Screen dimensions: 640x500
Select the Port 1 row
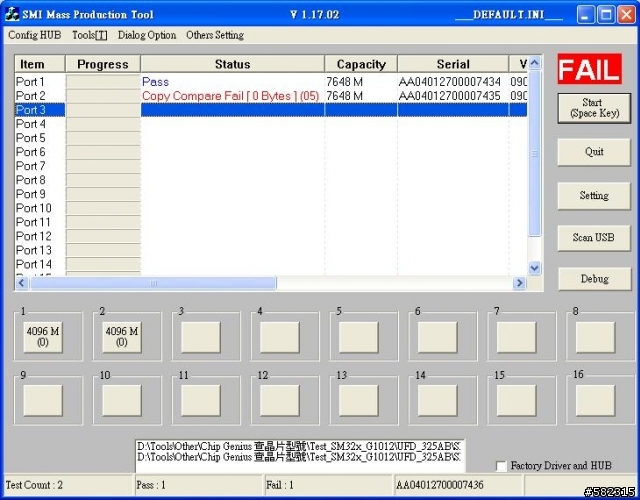pos(271,82)
